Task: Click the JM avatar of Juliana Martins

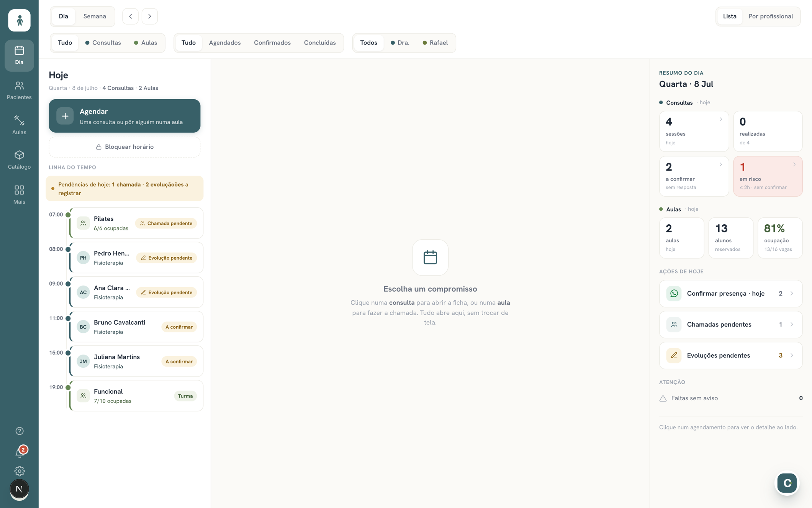Action: (83, 361)
